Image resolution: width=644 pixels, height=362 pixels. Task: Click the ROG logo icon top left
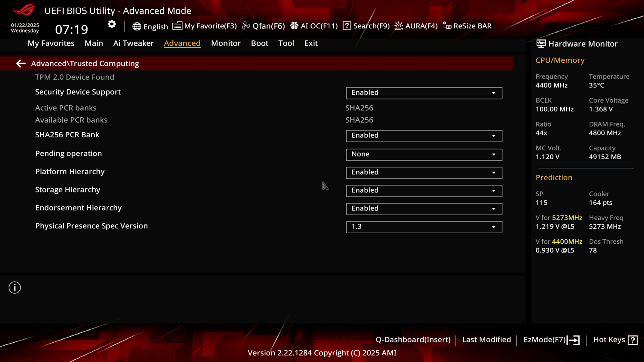tap(22, 9)
